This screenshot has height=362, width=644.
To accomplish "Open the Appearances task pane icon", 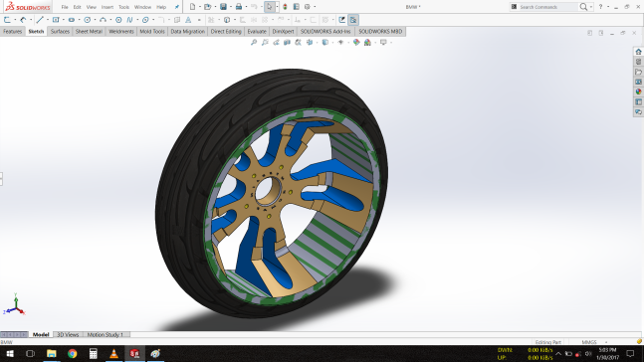I will click(638, 91).
